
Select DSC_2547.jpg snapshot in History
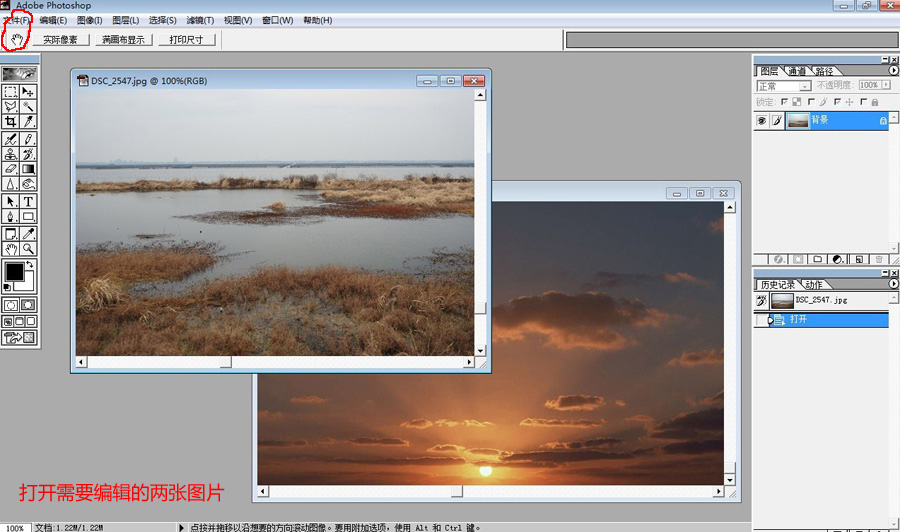click(821, 300)
